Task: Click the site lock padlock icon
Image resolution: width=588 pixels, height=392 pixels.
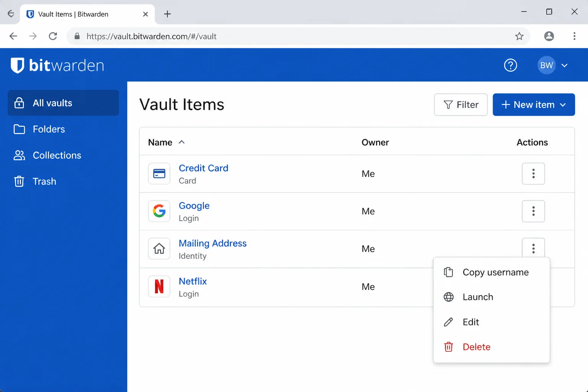Action: click(x=77, y=36)
